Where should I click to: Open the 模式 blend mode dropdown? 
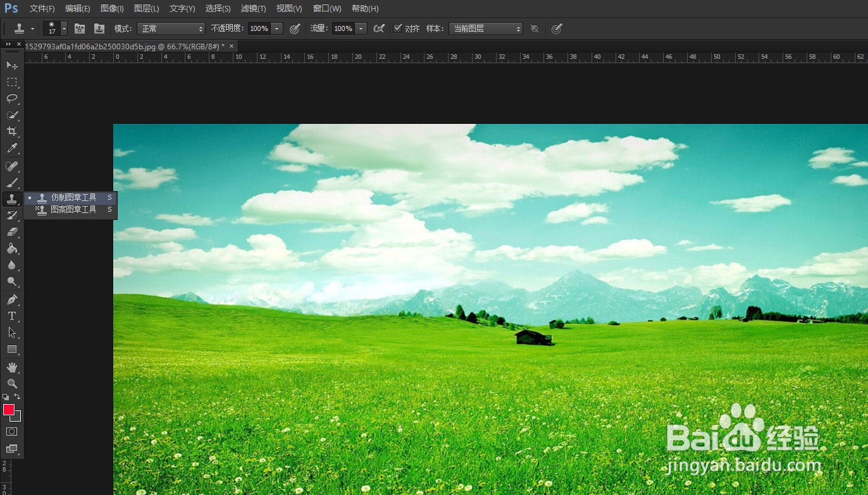point(171,28)
